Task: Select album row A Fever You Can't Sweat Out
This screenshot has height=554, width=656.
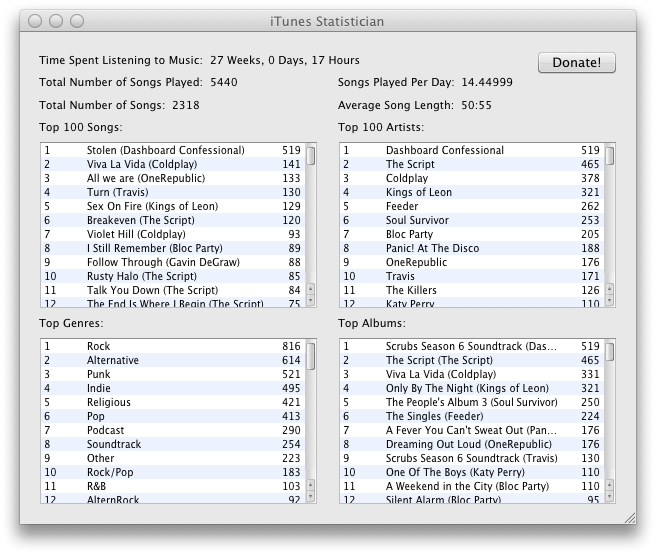Action: 472,431
